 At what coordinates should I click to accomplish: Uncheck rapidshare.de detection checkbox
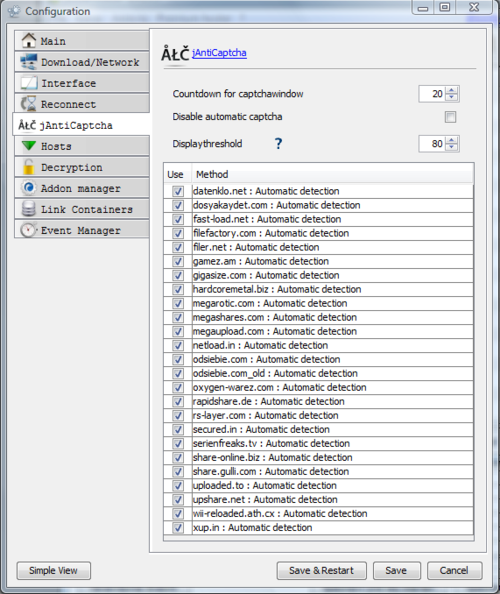coord(178,401)
